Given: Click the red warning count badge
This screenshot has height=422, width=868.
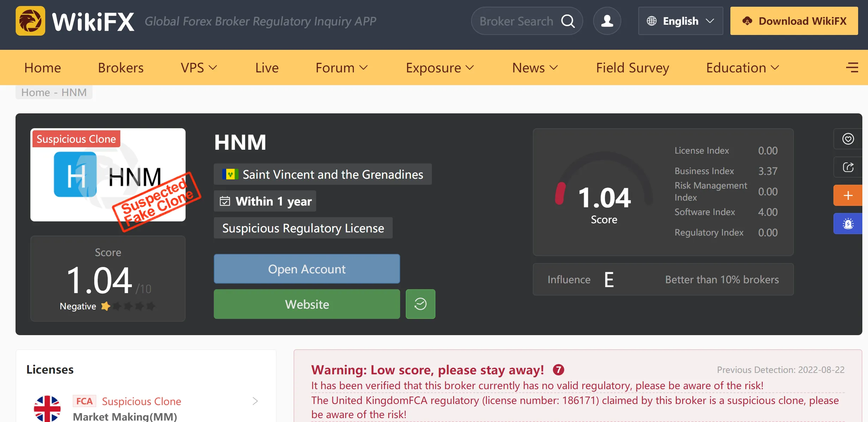Looking at the screenshot, I should pyautogui.click(x=558, y=370).
